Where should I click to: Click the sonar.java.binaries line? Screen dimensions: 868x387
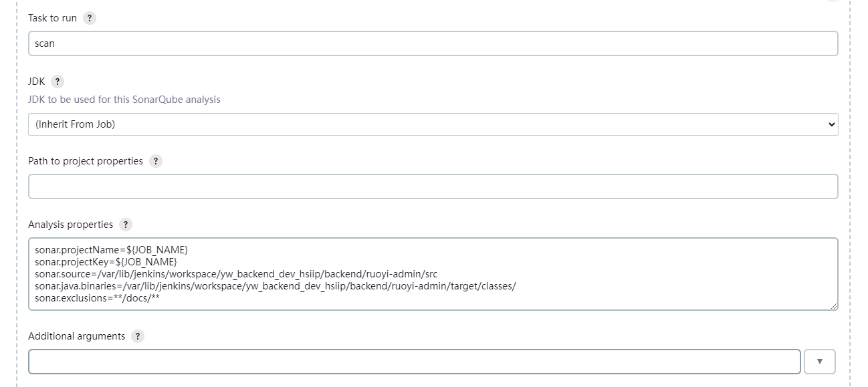pyautogui.click(x=276, y=286)
